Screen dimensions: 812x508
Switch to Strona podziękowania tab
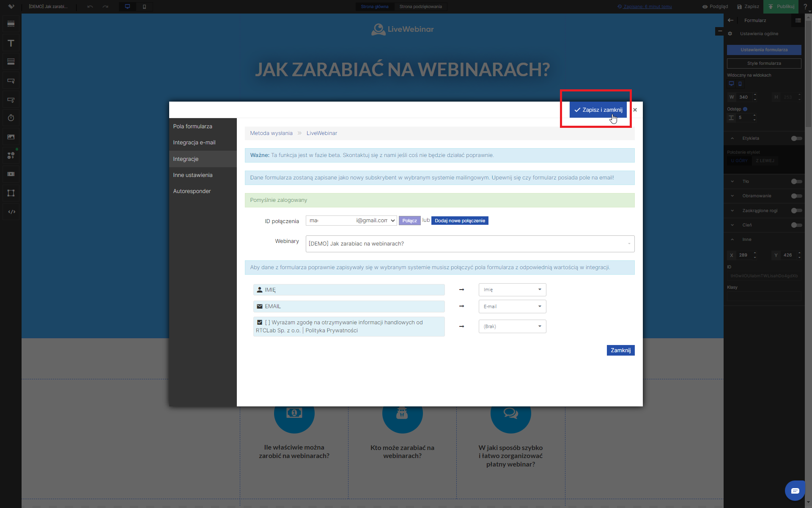pyautogui.click(x=420, y=6)
